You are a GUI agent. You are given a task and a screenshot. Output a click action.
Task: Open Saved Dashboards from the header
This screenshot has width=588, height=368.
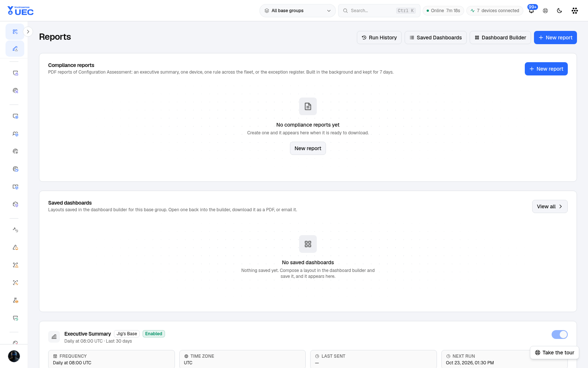436,38
